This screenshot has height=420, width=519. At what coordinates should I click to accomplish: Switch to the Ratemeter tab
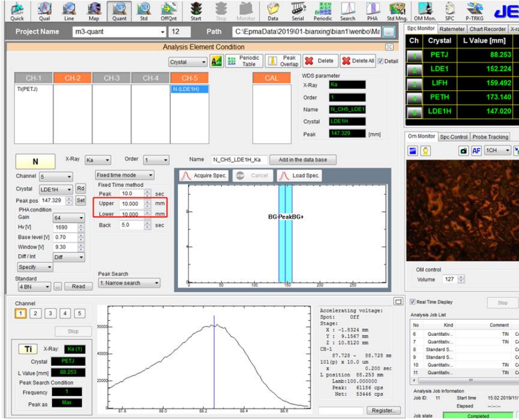[452, 29]
